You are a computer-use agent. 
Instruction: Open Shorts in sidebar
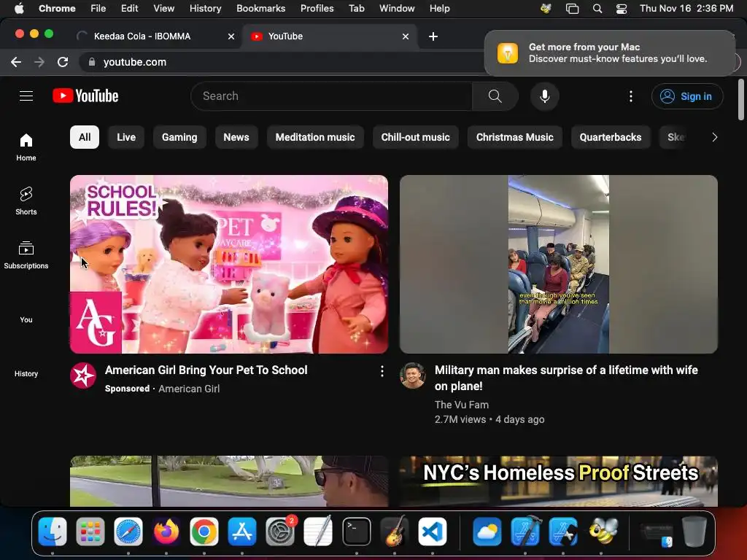tap(26, 201)
